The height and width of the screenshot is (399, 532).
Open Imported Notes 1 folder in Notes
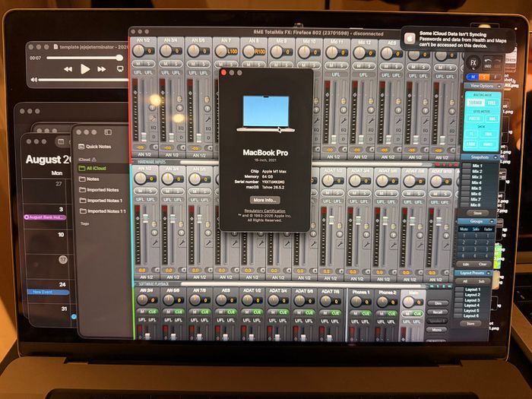pyautogui.click(x=101, y=201)
